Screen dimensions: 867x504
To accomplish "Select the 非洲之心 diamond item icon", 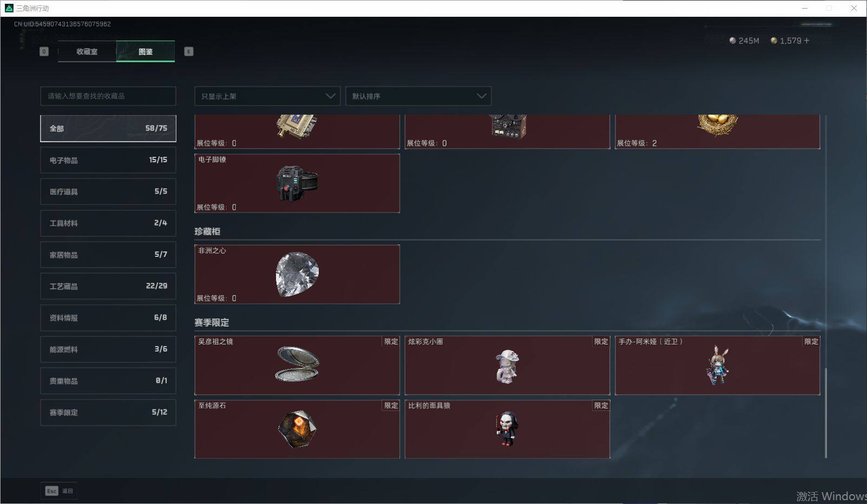I will point(297,274).
